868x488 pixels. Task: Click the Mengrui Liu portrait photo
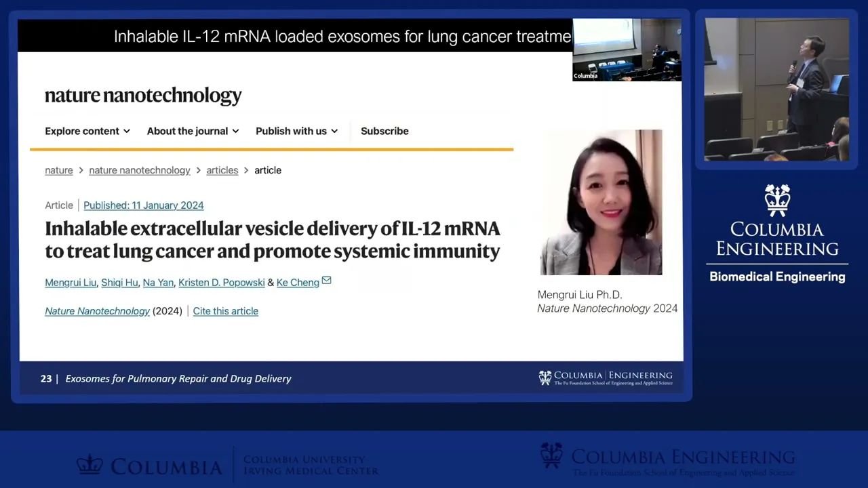point(601,202)
